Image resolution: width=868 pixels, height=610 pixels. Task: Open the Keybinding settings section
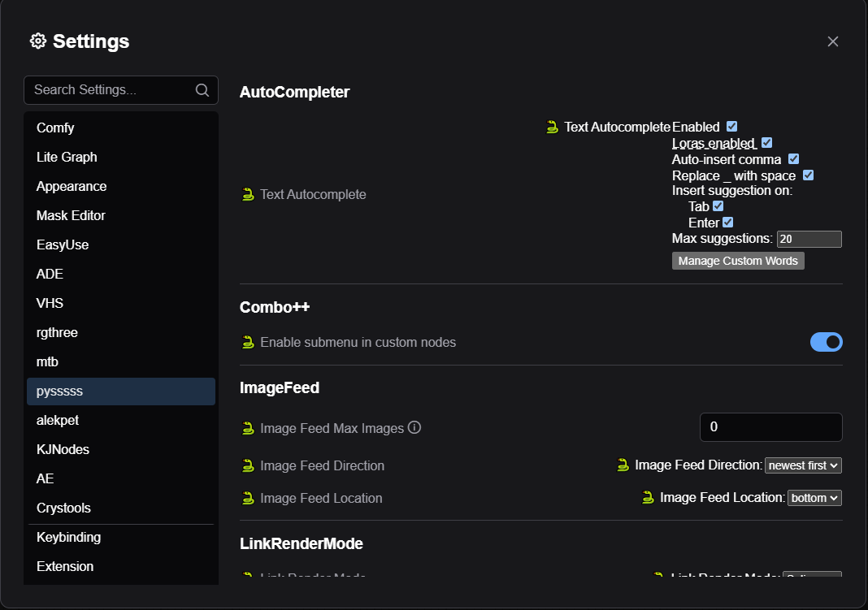click(x=68, y=537)
